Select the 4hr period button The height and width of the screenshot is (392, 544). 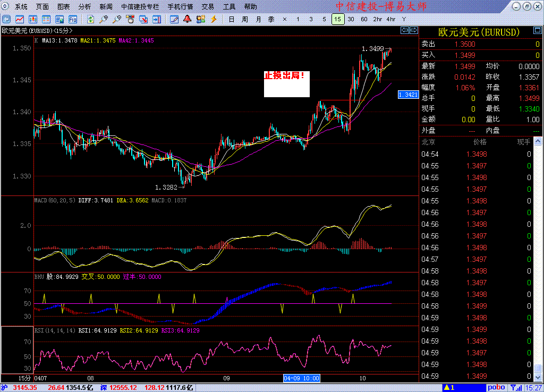pyautogui.click(x=391, y=20)
